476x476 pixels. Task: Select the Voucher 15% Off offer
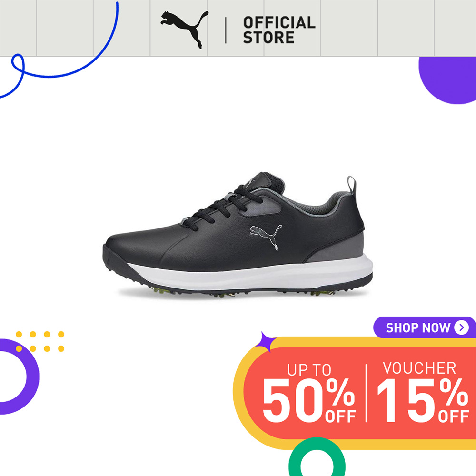click(x=423, y=392)
